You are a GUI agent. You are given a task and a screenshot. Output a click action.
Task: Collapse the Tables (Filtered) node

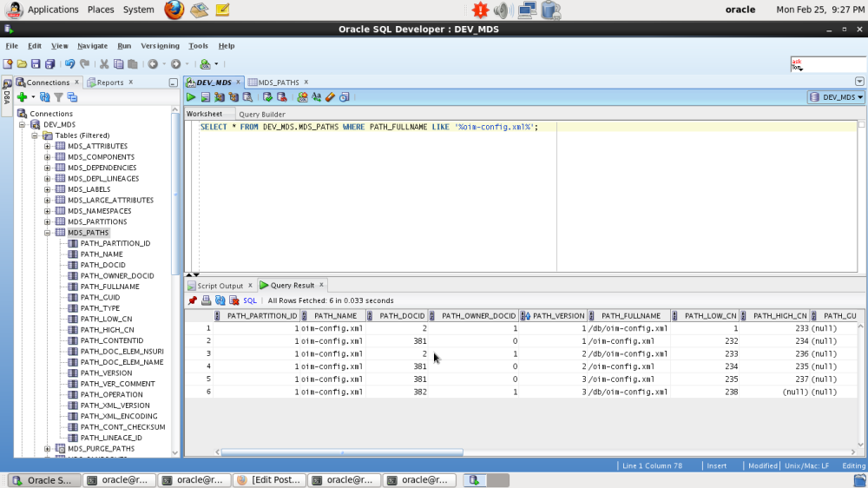(x=35, y=135)
